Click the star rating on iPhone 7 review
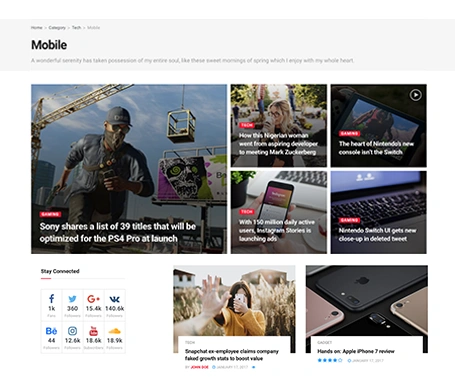This screenshot has height=385, width=455. [x=330, y=360]
